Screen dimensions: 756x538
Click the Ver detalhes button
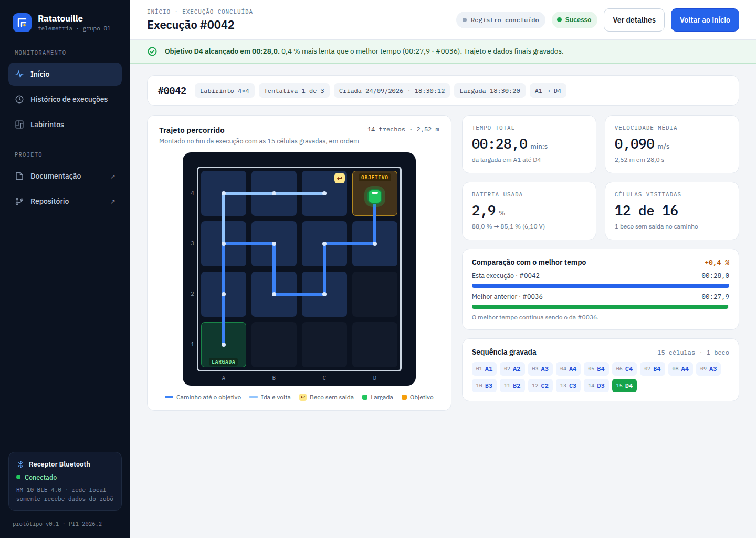634,20
